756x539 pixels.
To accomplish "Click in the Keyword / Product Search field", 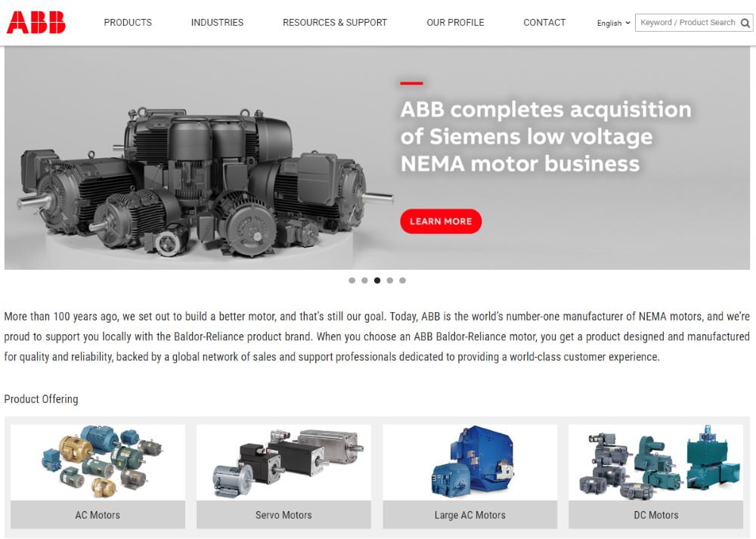I will pyautogui.click(x=687, y=23).
